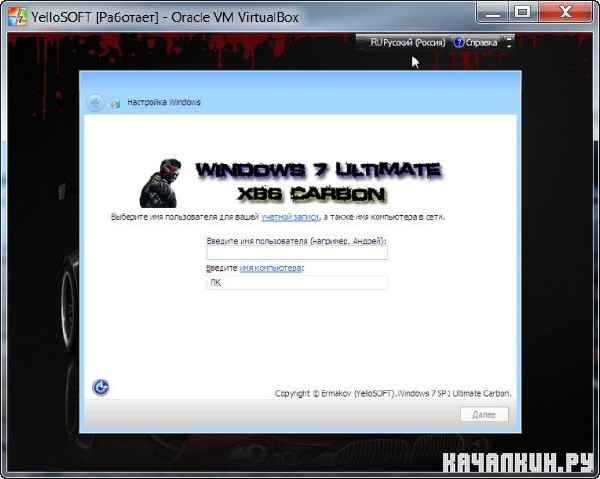Viewport: 600px width, 479px height.
Task: Click the soldier logo image
Action: point(161,183)
